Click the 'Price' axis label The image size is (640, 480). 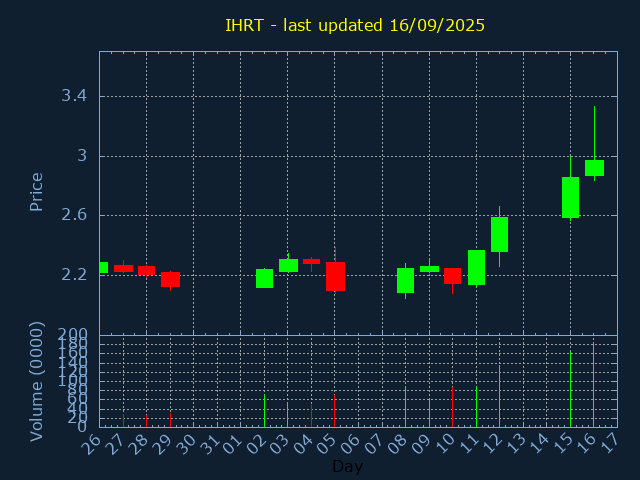36,192
